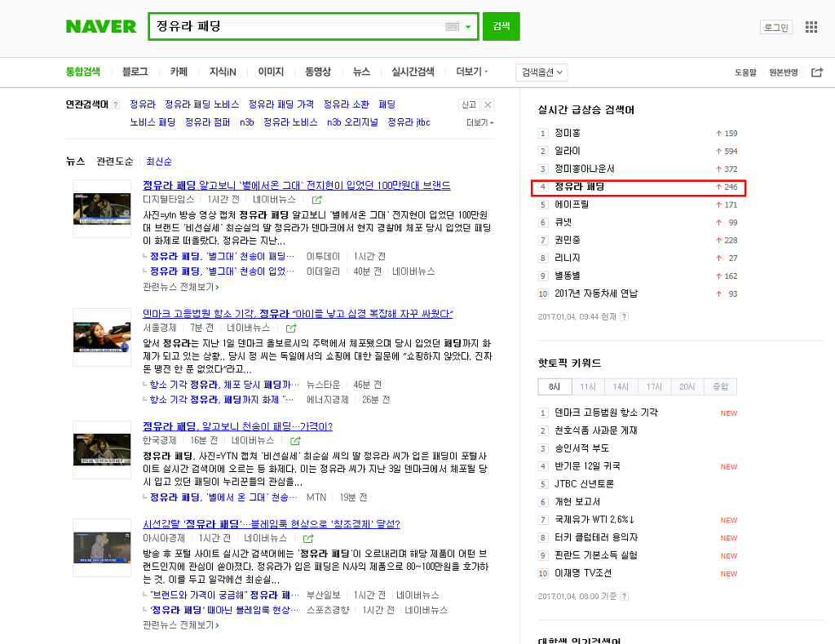Sort news by 최신순
The image size is (835, 644).
click(x=159, y=161)
